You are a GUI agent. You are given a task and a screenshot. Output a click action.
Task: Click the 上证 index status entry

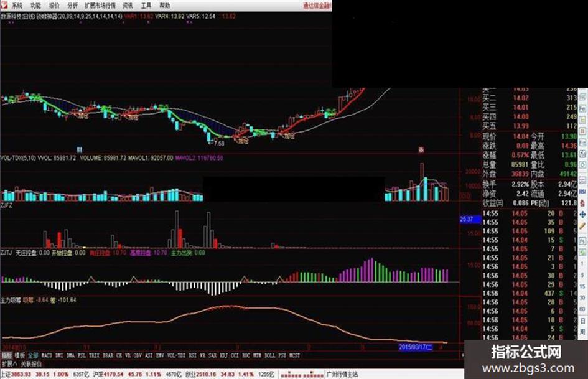tap(44, 375)
